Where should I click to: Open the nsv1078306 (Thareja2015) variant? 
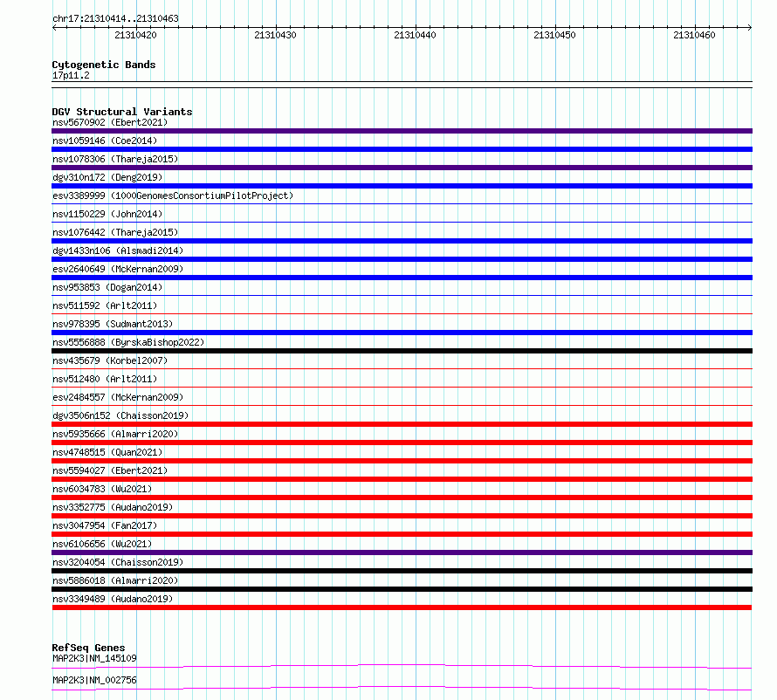coord(115,159)
